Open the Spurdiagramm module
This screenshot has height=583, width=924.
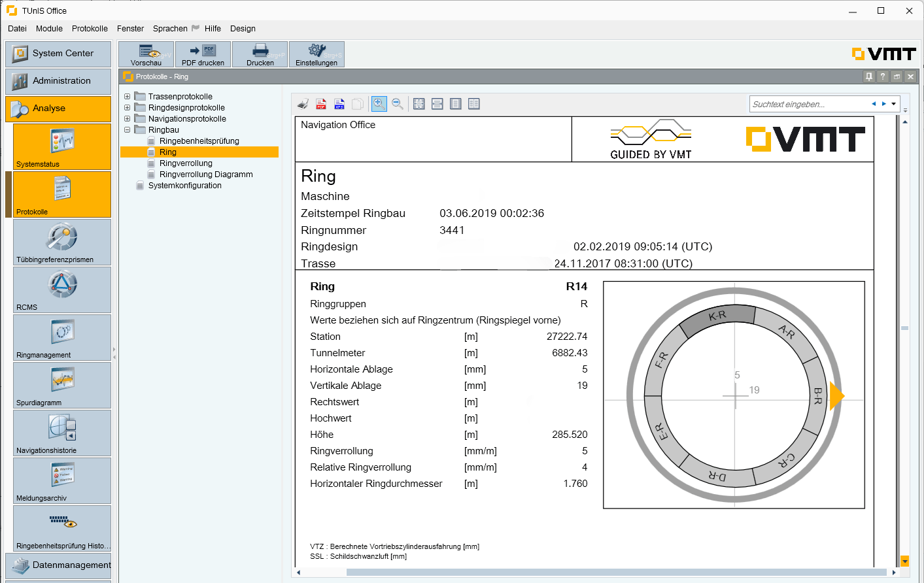click(62, 385)
